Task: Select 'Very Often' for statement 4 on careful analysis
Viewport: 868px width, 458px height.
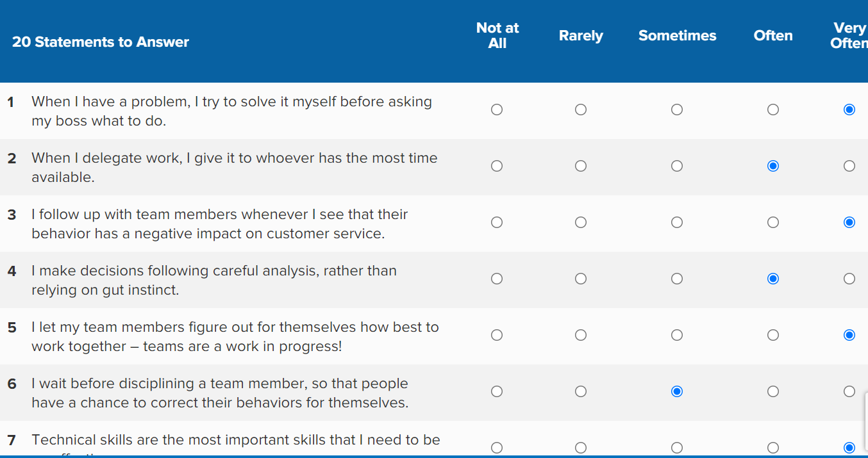Action: (849, 279)
